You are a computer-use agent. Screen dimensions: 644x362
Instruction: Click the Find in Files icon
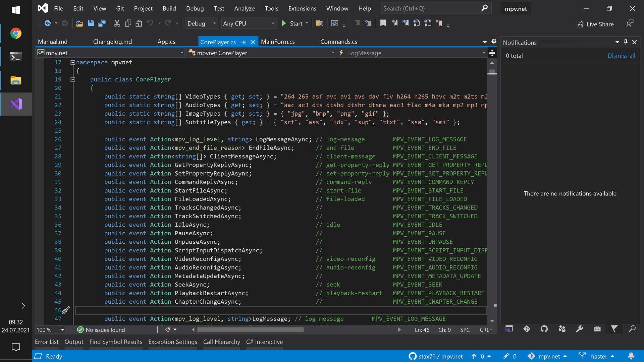319,23
